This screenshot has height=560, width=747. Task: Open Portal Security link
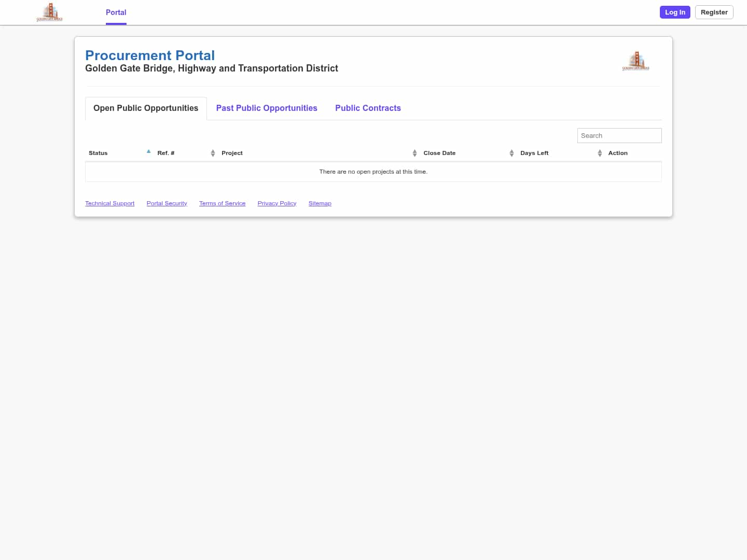pyautogui.click(x=167, y=203)
